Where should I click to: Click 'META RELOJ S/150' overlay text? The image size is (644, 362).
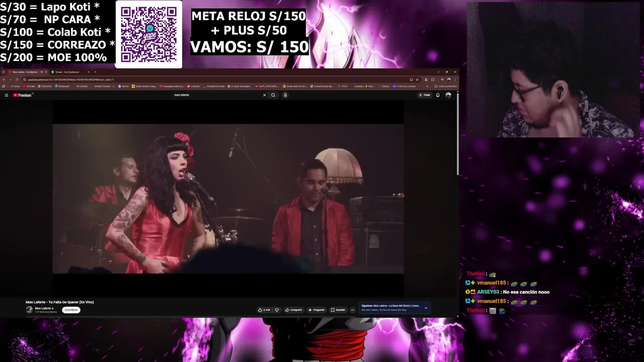[249, 16]
